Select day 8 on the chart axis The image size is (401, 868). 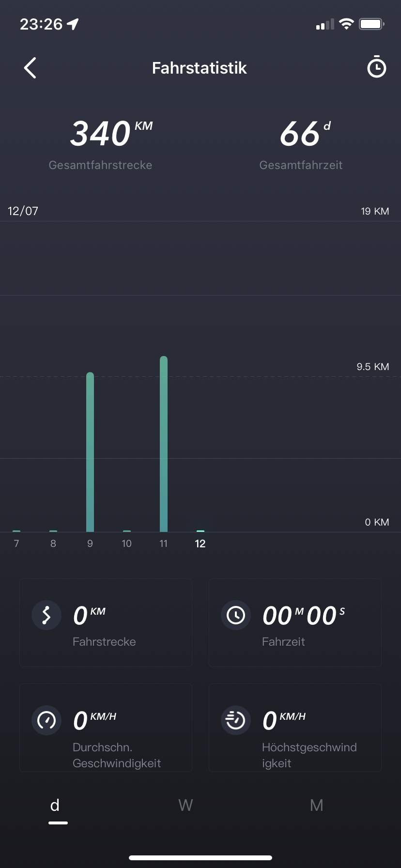point(53,543)
